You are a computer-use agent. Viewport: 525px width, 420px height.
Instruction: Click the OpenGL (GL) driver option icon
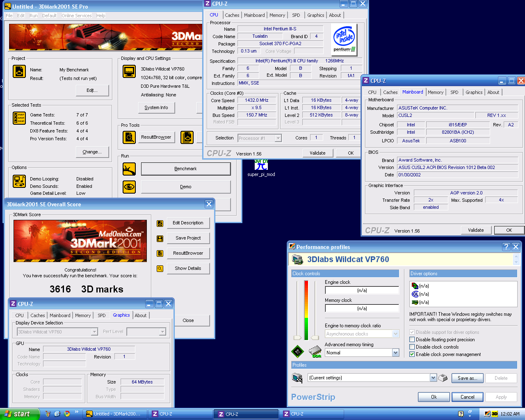415,294
